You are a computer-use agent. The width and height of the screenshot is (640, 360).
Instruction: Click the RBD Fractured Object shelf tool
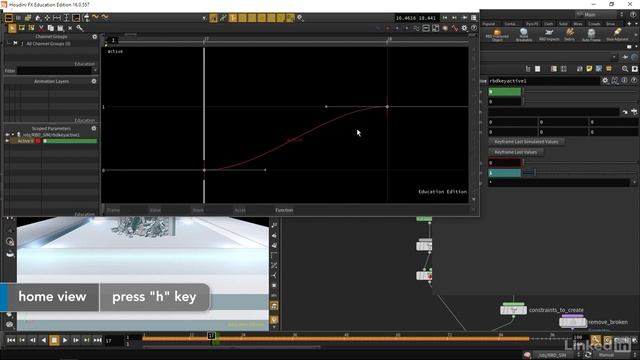click(x=497, y=35)
